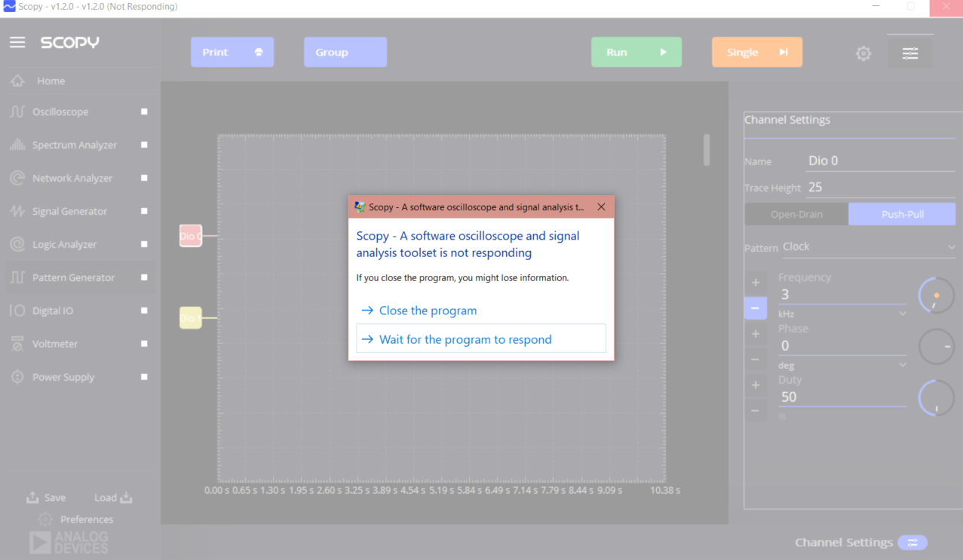Viewport: 963px width, 560px height.
Task: Click the Network Analyzer icon
Action: coord(17,178)
